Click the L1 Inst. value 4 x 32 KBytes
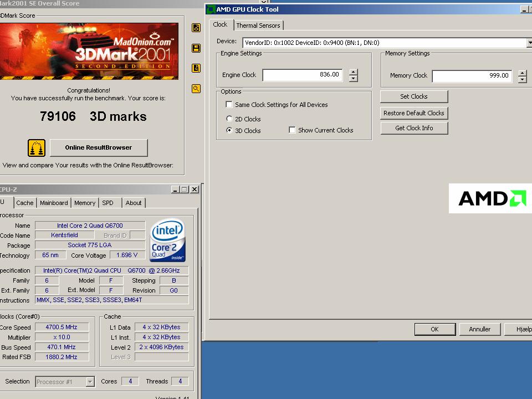This screenshot has width=532, height=399. [161, 337]
